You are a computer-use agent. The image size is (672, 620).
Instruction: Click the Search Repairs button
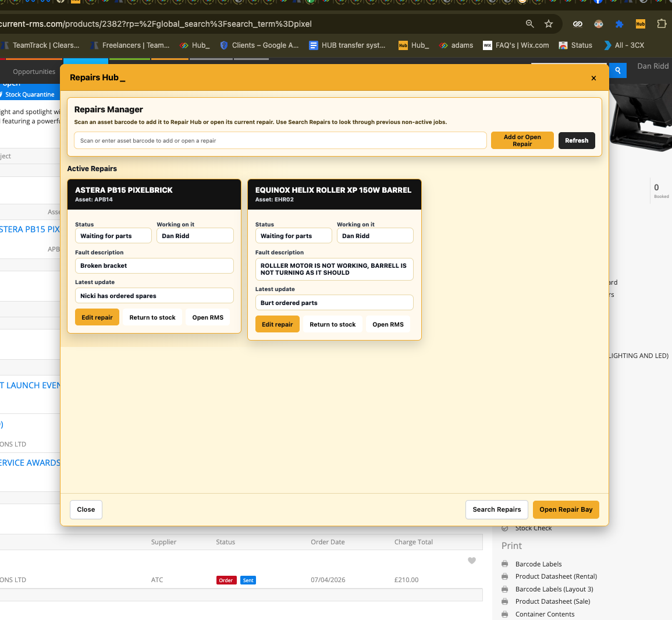(497, 510)
